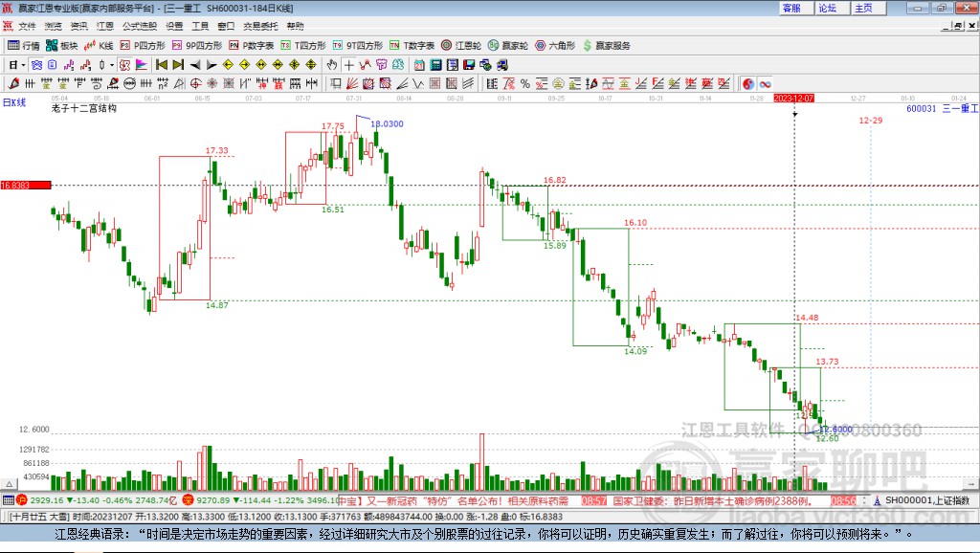Image resolution: width=980 pixels, height=553 pixels.
Task: Open the 江恩轮 Gann wheel
Action: 461,46
